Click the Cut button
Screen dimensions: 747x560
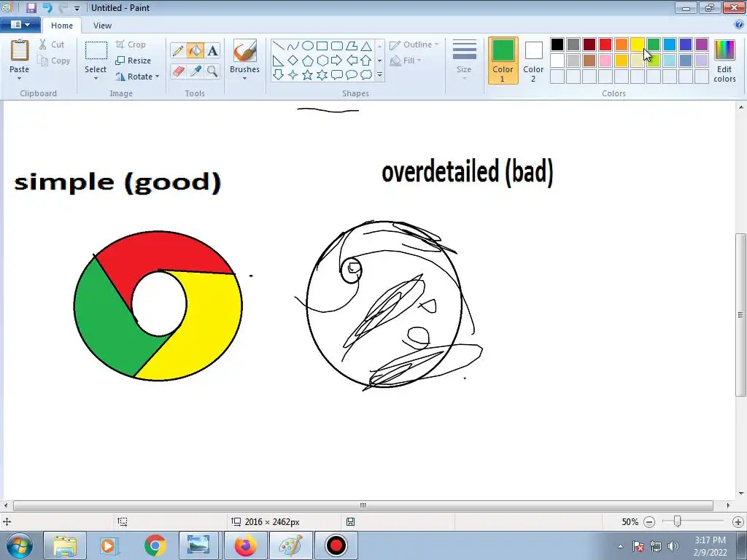(x=52, y=44)
